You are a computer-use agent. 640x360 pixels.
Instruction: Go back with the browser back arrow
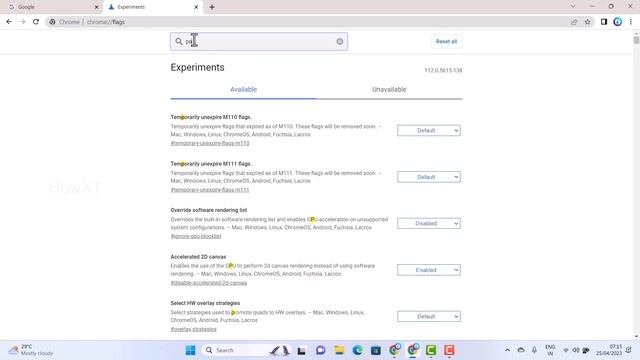pyautogui.click(x=9, y=22)
